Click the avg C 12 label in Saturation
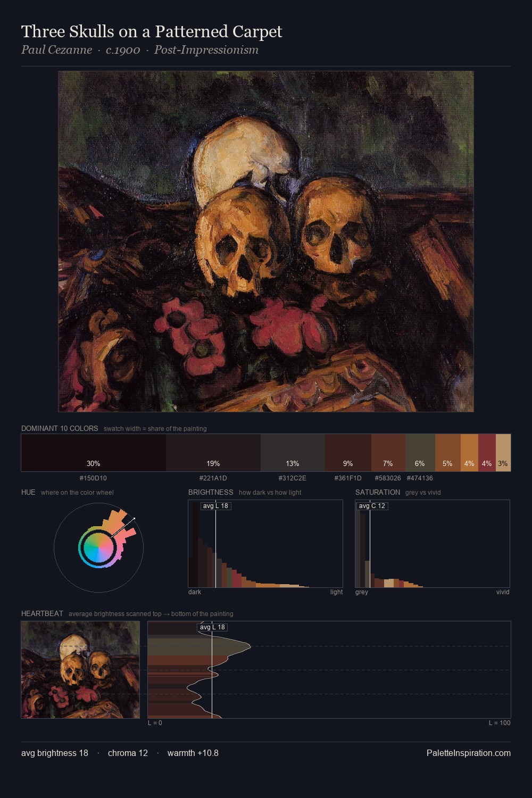The width and height of the screenshot is (532, 798). click(x=372, y=506)
